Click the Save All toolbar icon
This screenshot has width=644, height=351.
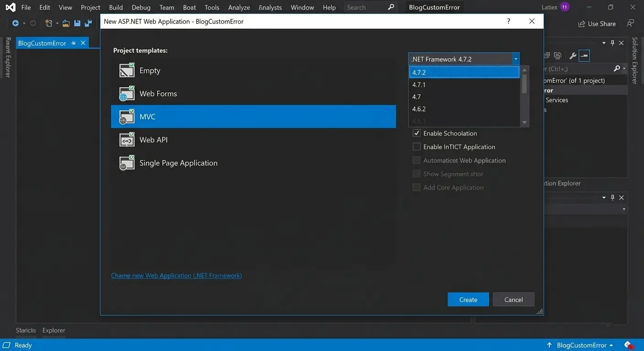(x=87, y=23)
